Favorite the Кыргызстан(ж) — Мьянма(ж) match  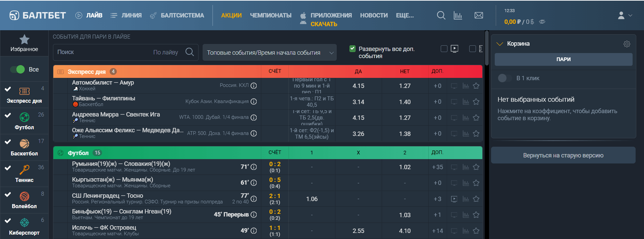click(476, 183)
